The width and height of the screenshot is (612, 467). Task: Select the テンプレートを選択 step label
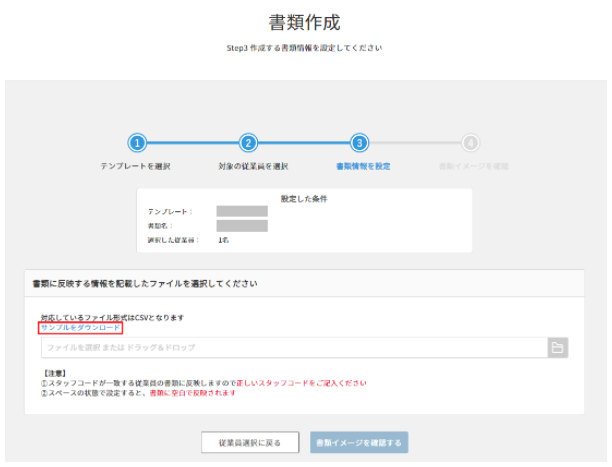[x=138, y=166]
